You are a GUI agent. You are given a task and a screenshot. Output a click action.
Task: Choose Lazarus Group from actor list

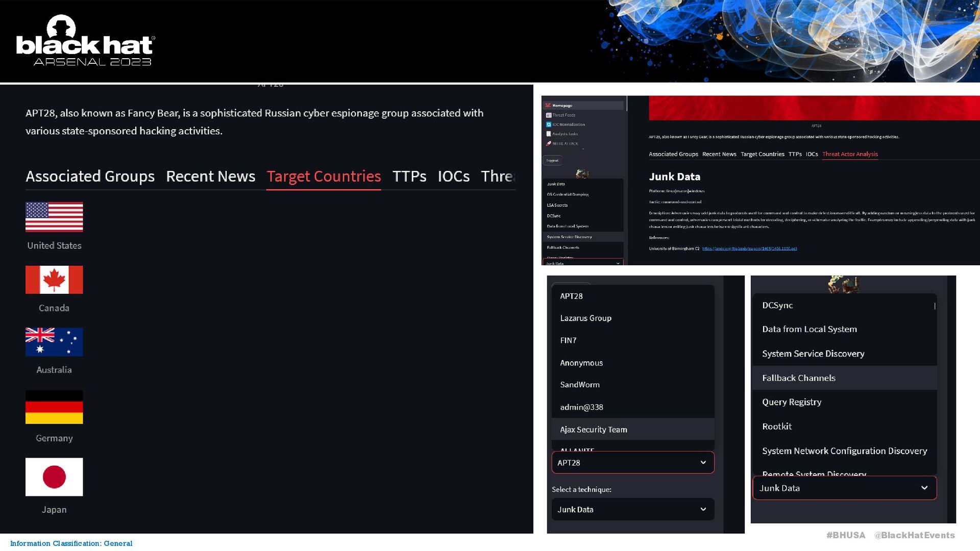[x=633, y=318]
